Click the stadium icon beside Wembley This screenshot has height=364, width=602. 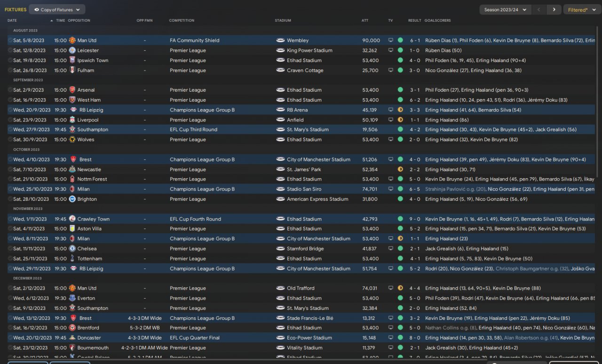(280, 40)
